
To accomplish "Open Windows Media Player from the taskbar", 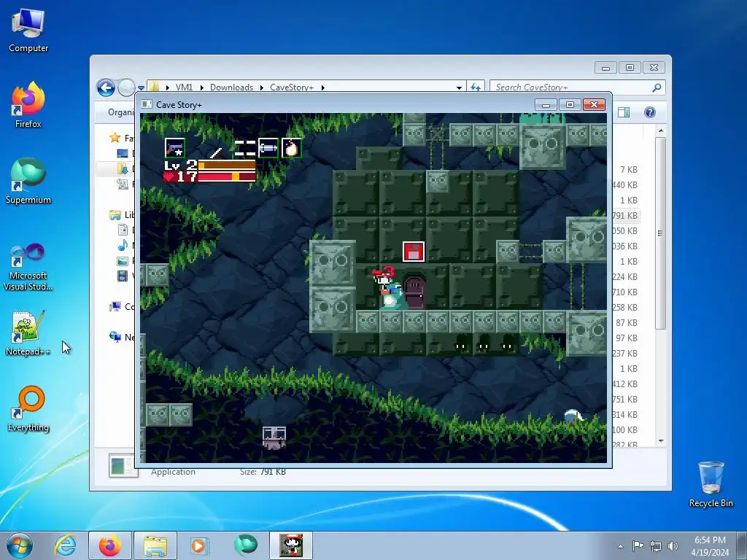I will [198, 545].
